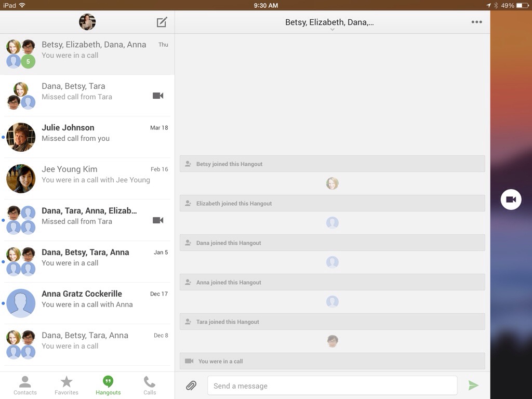Tap video camera icon beside Dana, Betsy, Tara
Screen dimensions: 532x399
tap(158, 96)
